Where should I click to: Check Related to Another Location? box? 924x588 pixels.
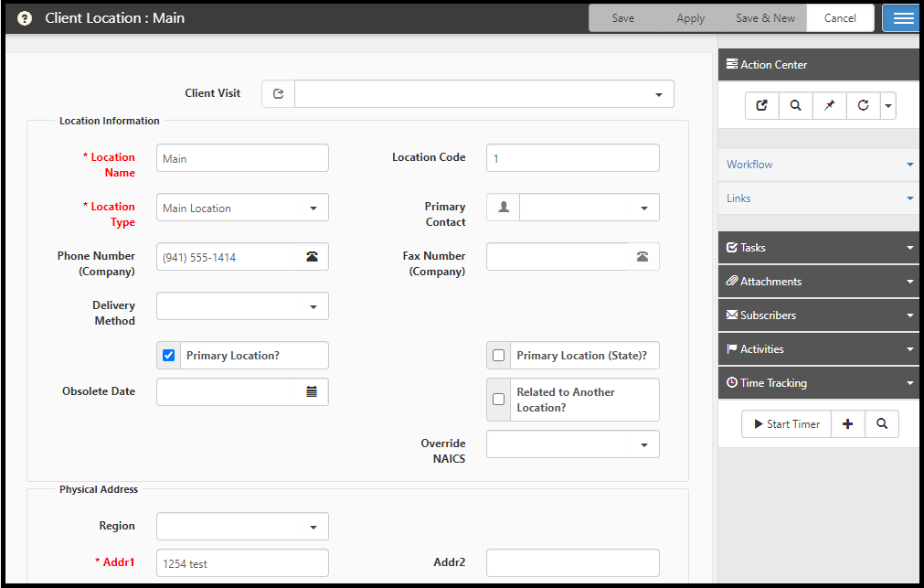(499, 400)
